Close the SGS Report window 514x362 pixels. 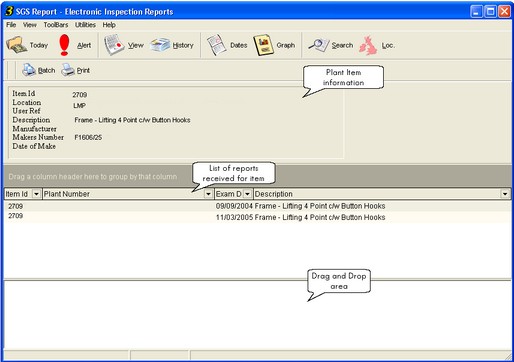coord(505,12)
